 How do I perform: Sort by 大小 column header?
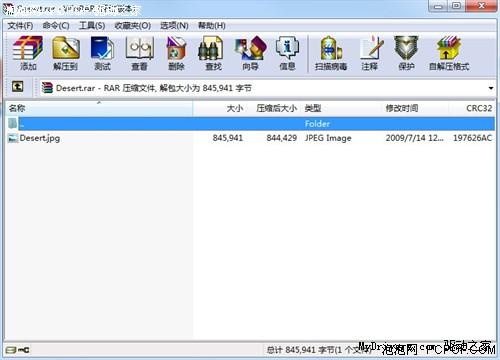click(220, 108)
